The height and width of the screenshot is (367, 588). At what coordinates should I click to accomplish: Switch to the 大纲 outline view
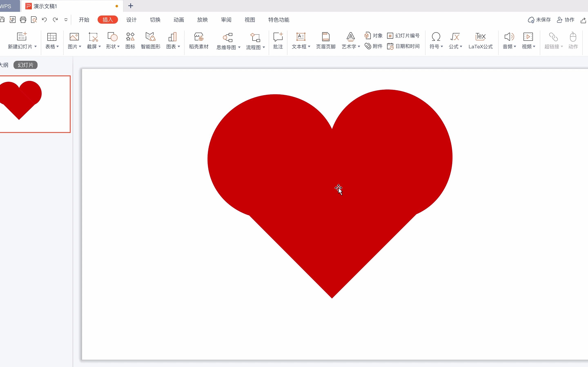(x=4, y=65)
